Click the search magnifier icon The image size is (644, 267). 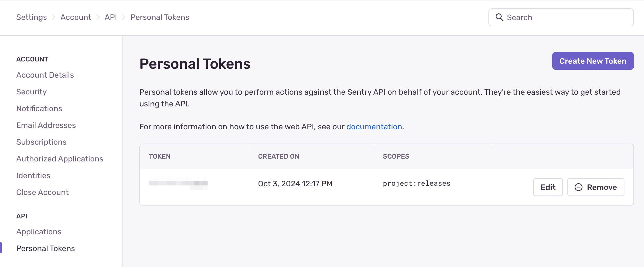(x=499, y=17)
